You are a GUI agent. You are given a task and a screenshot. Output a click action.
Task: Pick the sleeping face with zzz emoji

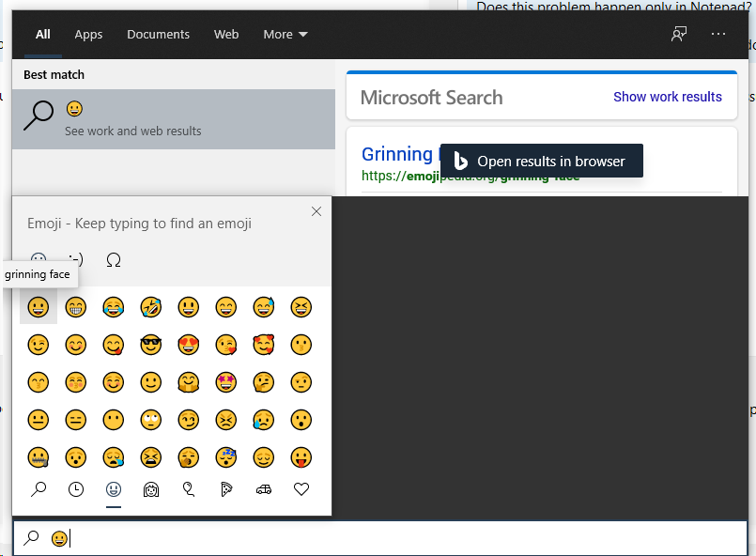point(226,457)
